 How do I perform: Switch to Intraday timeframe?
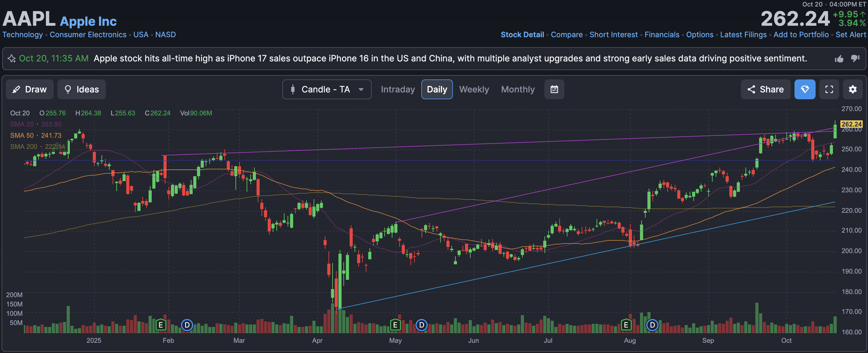(x=398, y=89)
